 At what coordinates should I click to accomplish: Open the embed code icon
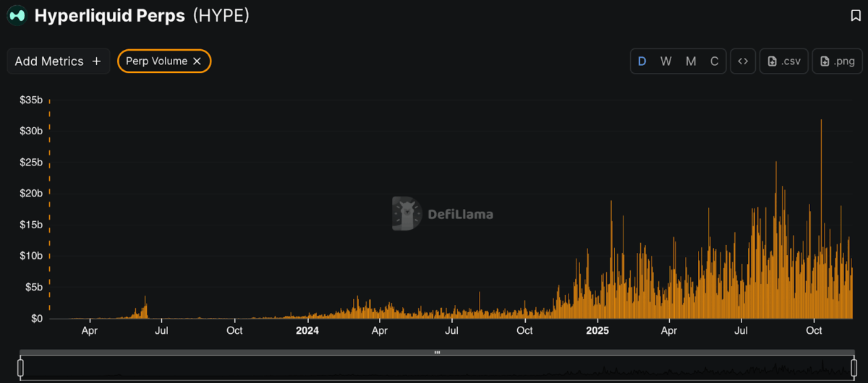(x=742, y=61)
